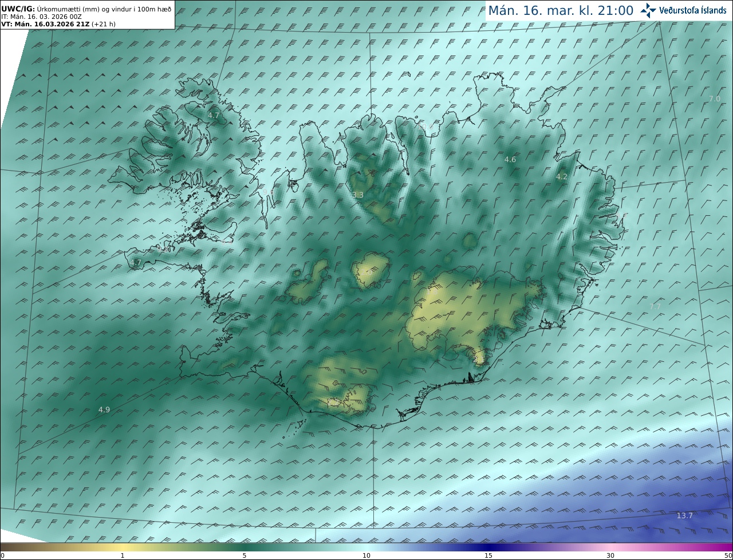Click the 13.7 value on the map
Screen dimensions: 733x560
tap(685, 515)
